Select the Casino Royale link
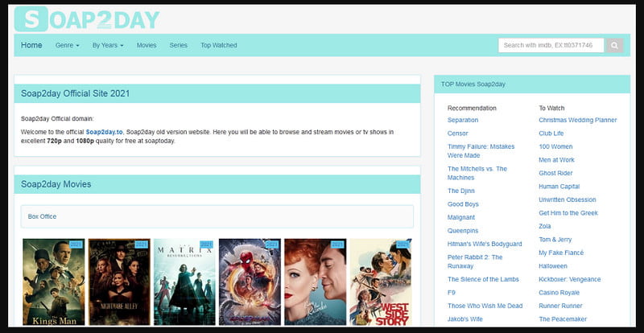 coord(560,292)
